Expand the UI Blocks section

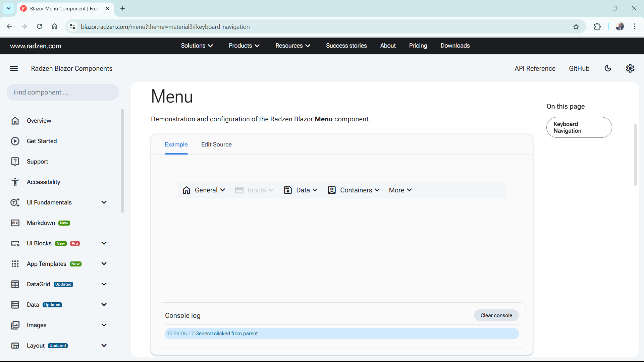(x=104, y=243)
